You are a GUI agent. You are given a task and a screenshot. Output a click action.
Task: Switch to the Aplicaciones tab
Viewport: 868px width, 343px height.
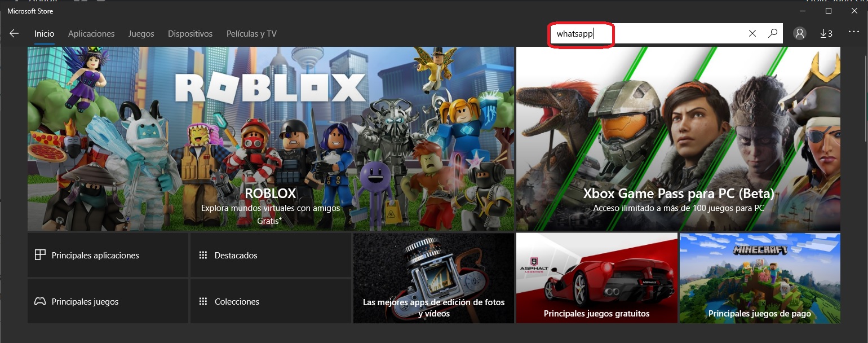click(x=91, y=34)
